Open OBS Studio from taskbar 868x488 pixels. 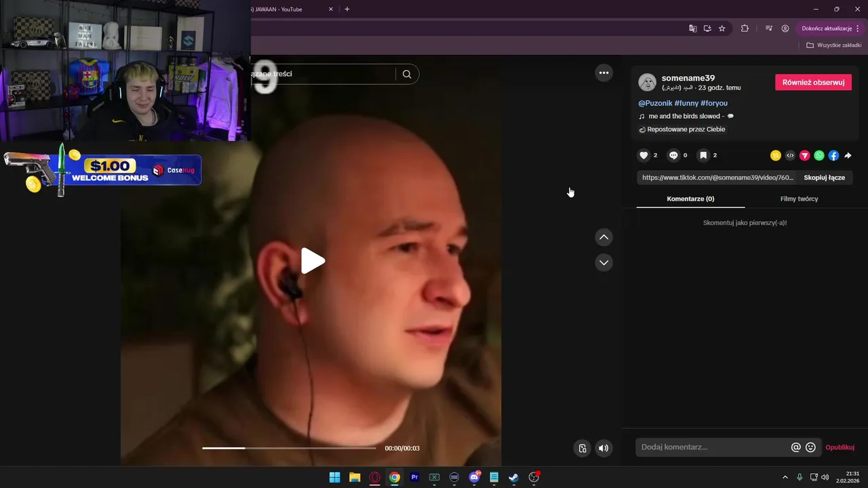[x=534, y=477]
